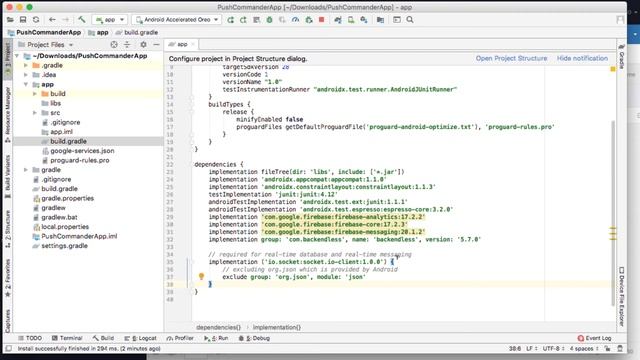Open UTF-8 encoding selector
Viewport: 640px width, 360px height.
click(553, 349)
